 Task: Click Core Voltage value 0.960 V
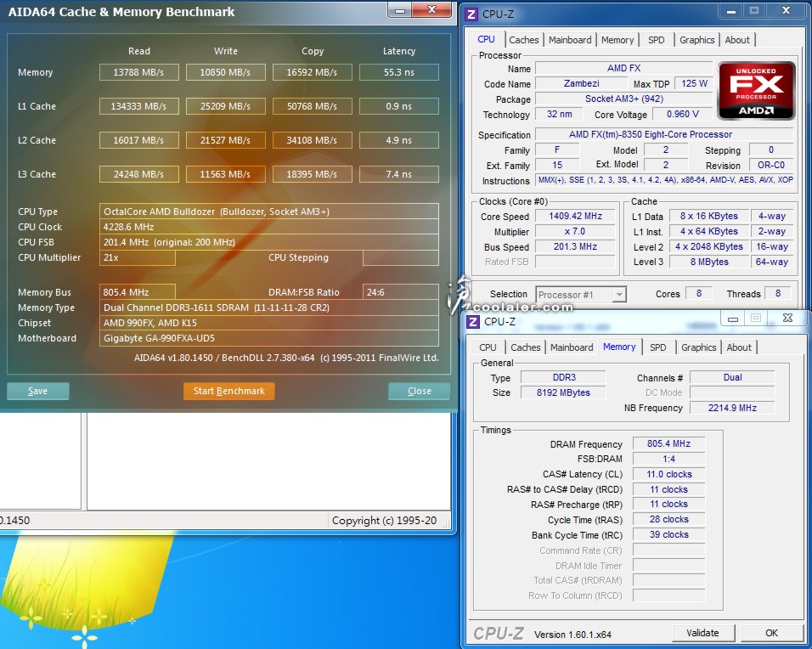682,114
